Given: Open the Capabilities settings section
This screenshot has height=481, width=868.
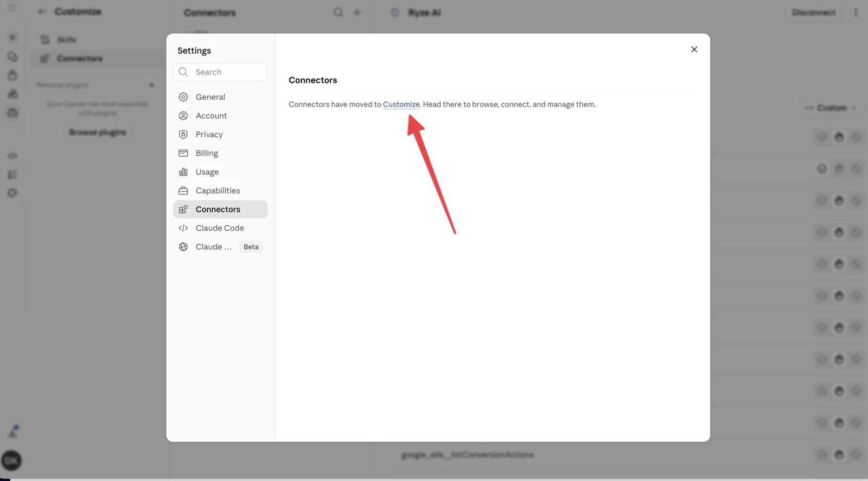Looking at the screenshot, I should click(220, 191).
